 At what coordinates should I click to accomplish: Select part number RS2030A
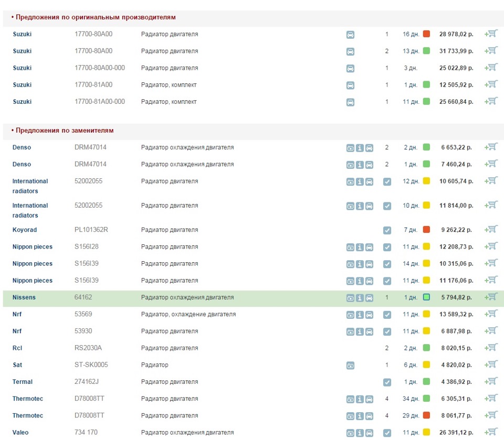point(88,348)
